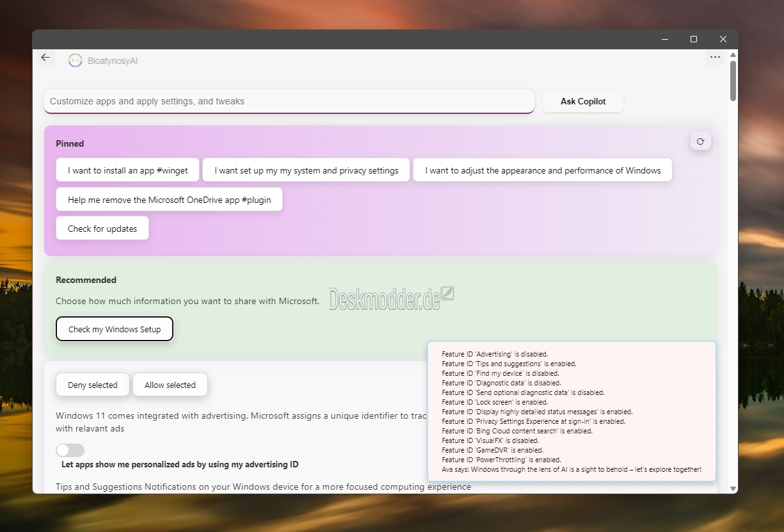Image resolution: width=784 pixels, height=532 pixels.
Task: Click "Choose how much information you want to share" text
Action: pos(188,301)
